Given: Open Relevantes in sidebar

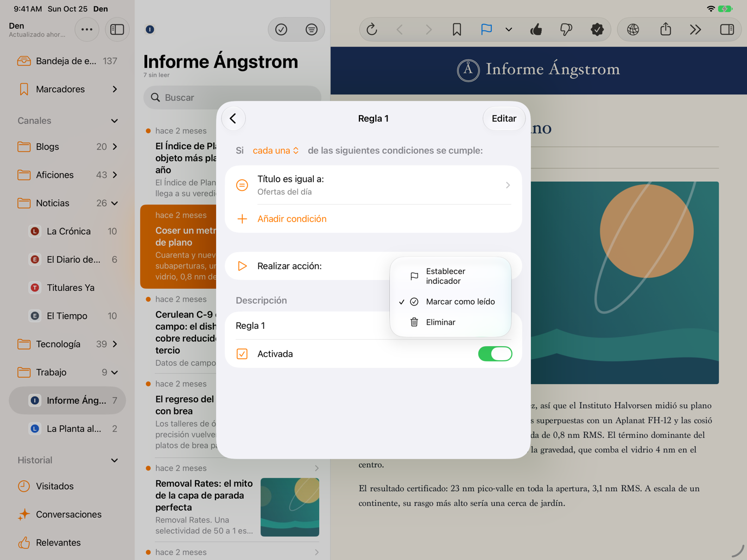Looking at the screenshot, I should pos(67,543).
